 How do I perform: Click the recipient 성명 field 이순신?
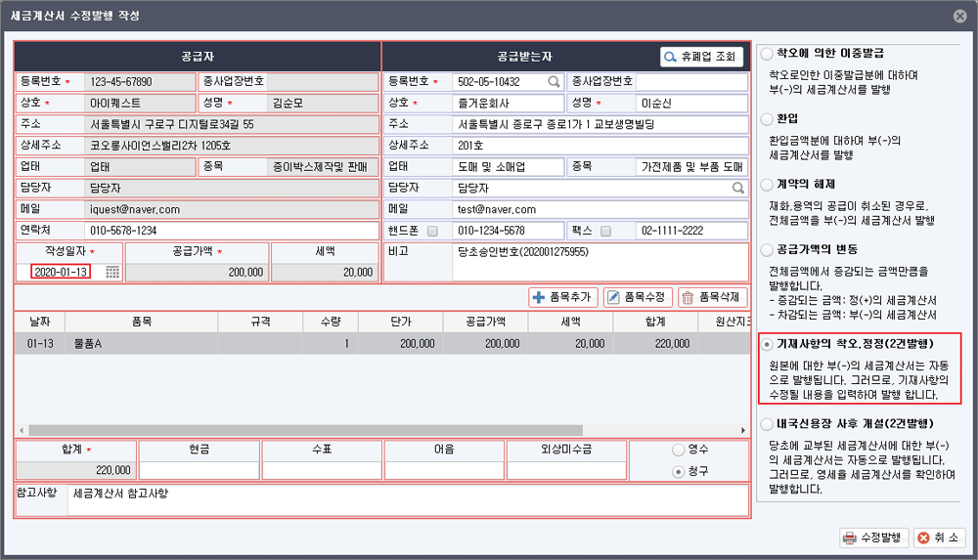[x=691, y=103]
